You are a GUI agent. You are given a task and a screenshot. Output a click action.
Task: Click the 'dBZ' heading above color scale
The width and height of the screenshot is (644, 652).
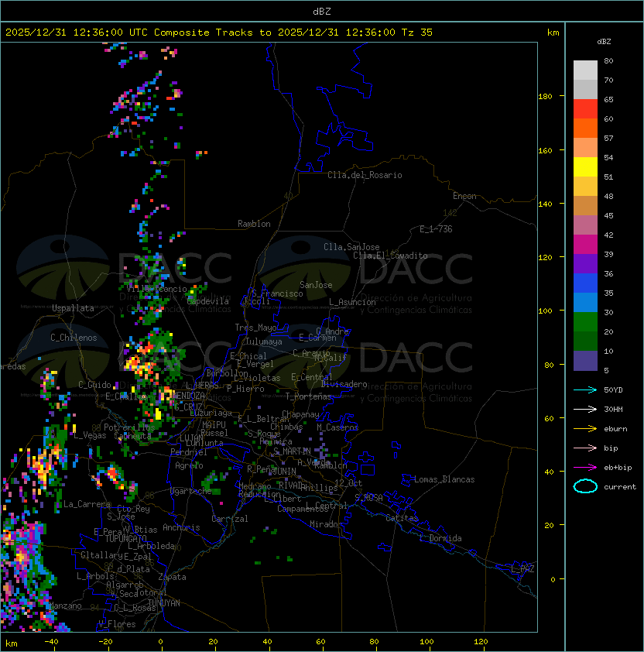pos(604,42)
